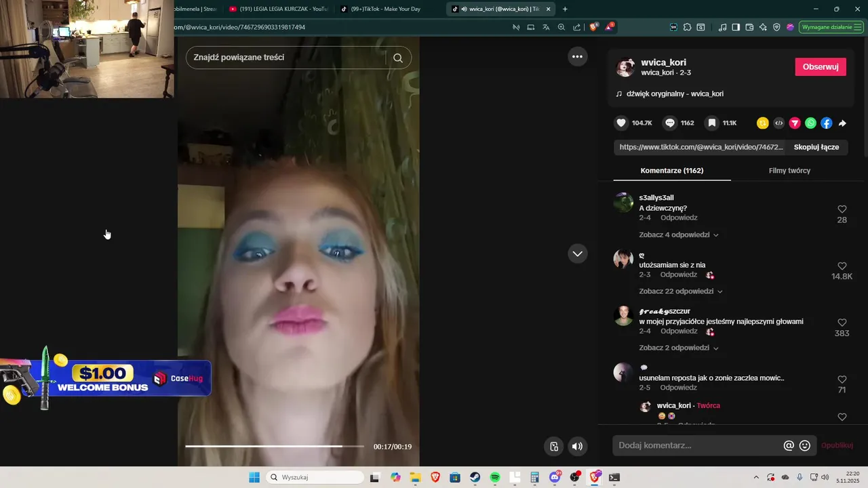This screenshot has height=488, width=868.
Task: Post comment with 'Opublikuj'
Action: 837,445
